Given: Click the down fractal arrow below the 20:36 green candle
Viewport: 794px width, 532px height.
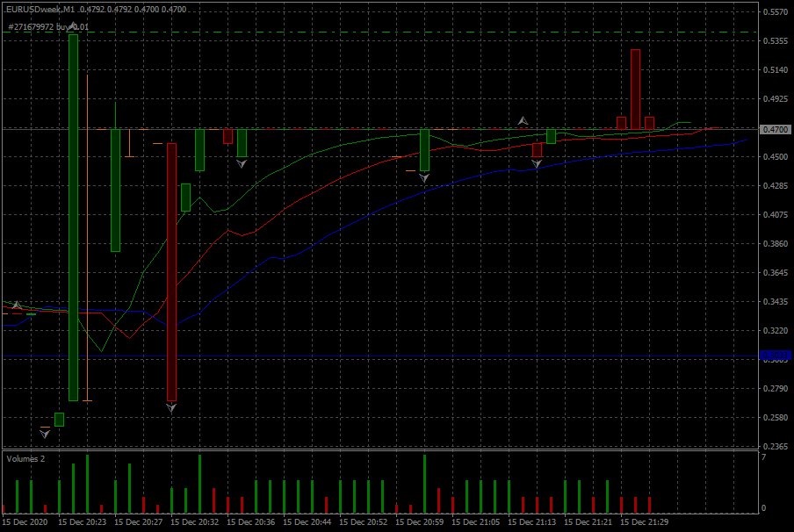Looking at the screenshot, I should point(242,163).
